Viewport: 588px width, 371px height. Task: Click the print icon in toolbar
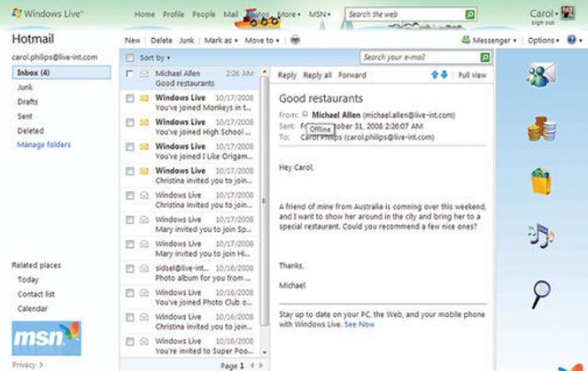[295, 40]
